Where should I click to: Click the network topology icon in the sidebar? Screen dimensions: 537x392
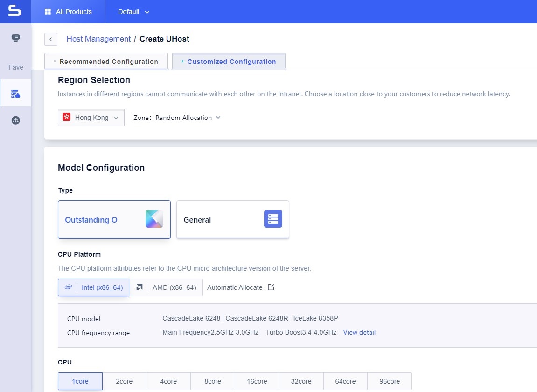point(15,120)
